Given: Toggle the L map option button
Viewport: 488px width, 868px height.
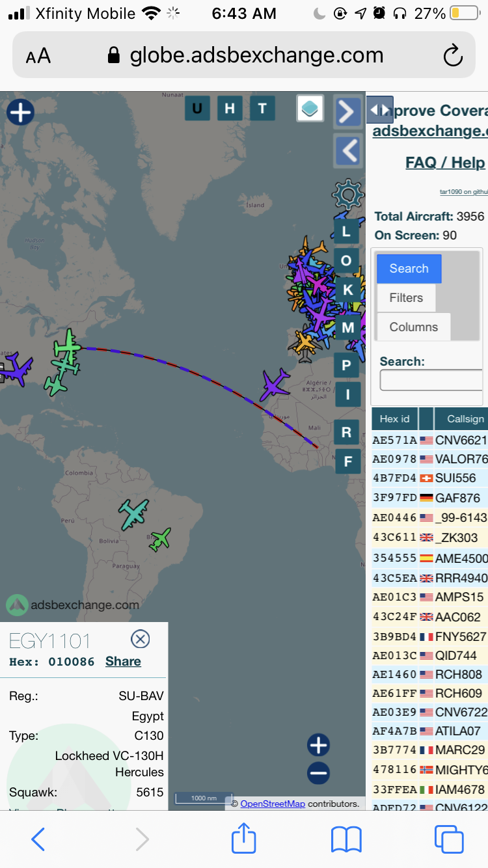Looking at the screenshot, I should tap(347, 231).
